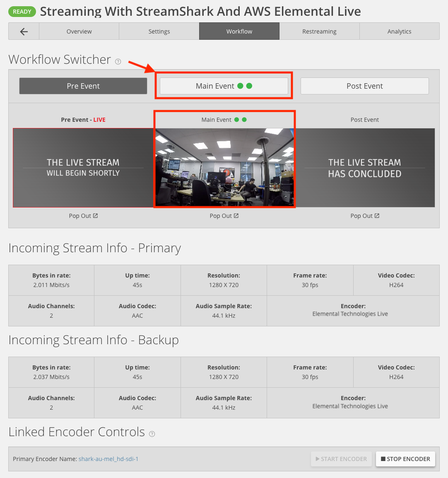The width and height of the screenshot is (448, 478).
Task: View the Analytics tab
Action: [x=399, y=31]
